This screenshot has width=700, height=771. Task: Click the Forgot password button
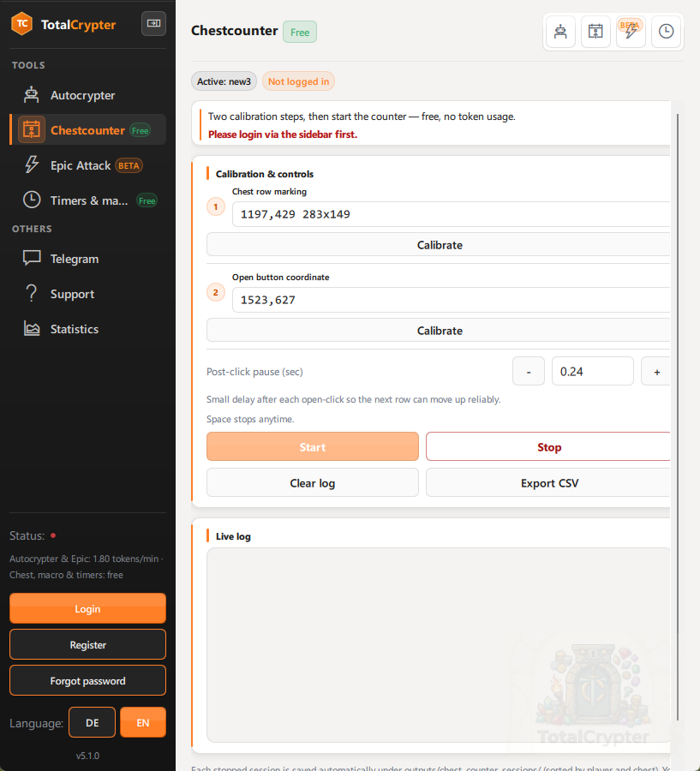point(87,680)
